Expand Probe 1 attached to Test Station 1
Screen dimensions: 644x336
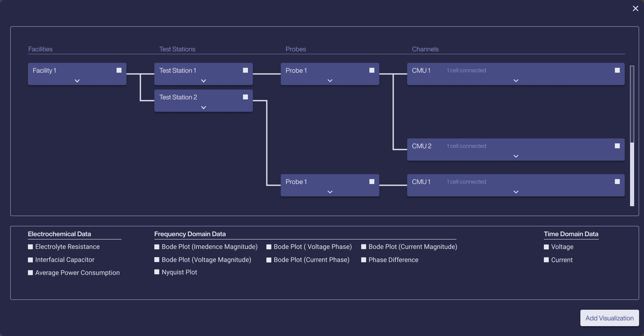(330, 81)
